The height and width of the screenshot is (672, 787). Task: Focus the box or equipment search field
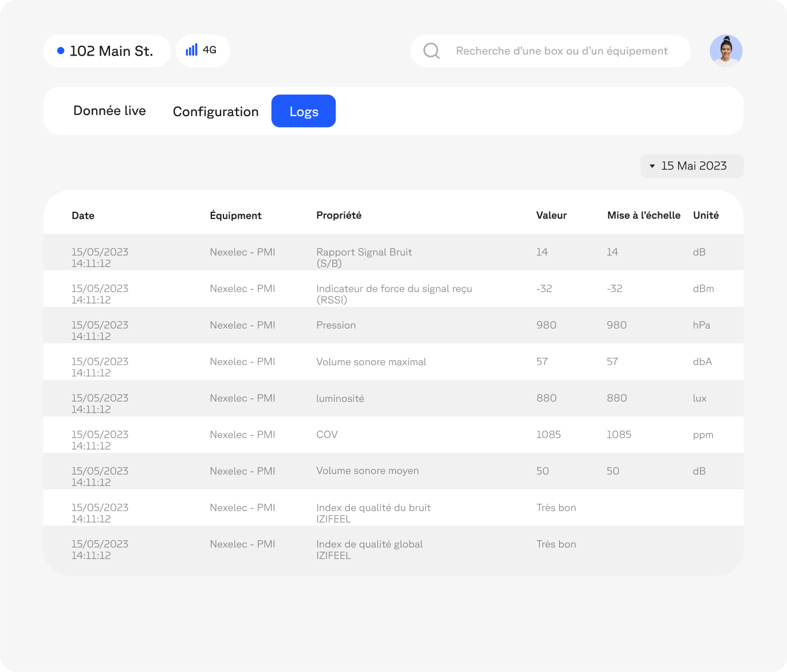tap(561, 51)
